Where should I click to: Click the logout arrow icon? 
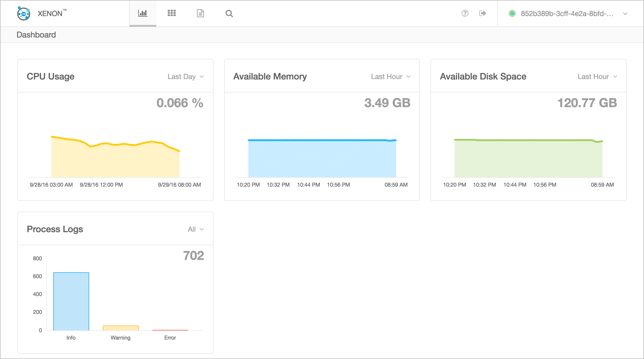(483, 13)
